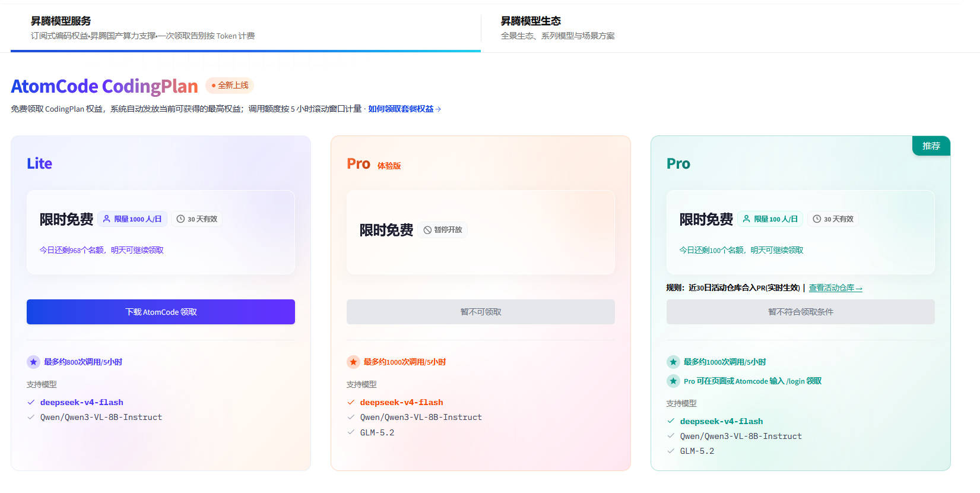Click the 限量 100 人/日 quota label
Viewport: 980px width, 493px height.
point(770,219)
